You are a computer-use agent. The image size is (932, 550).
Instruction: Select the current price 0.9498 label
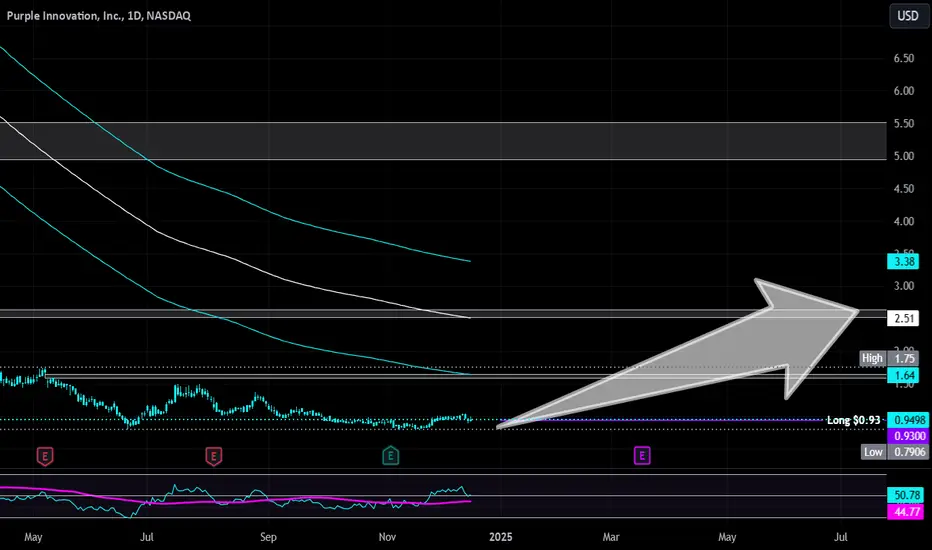click(x=908, y=420)
